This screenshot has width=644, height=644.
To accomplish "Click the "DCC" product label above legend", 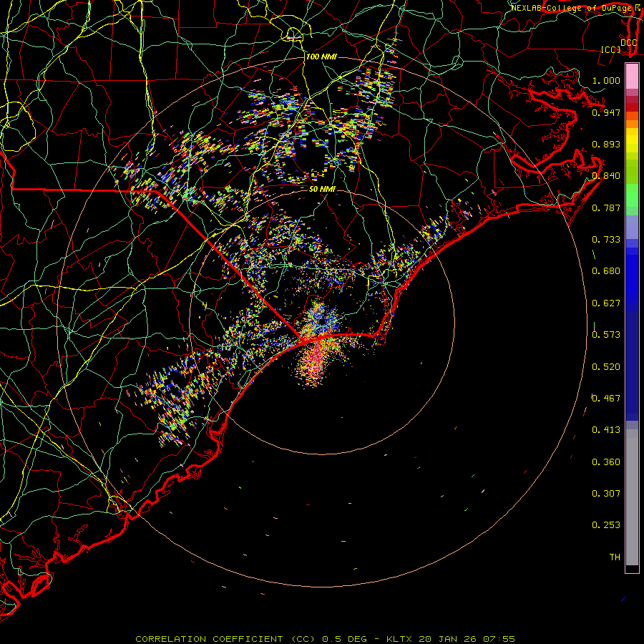I will tap(628, 42).
